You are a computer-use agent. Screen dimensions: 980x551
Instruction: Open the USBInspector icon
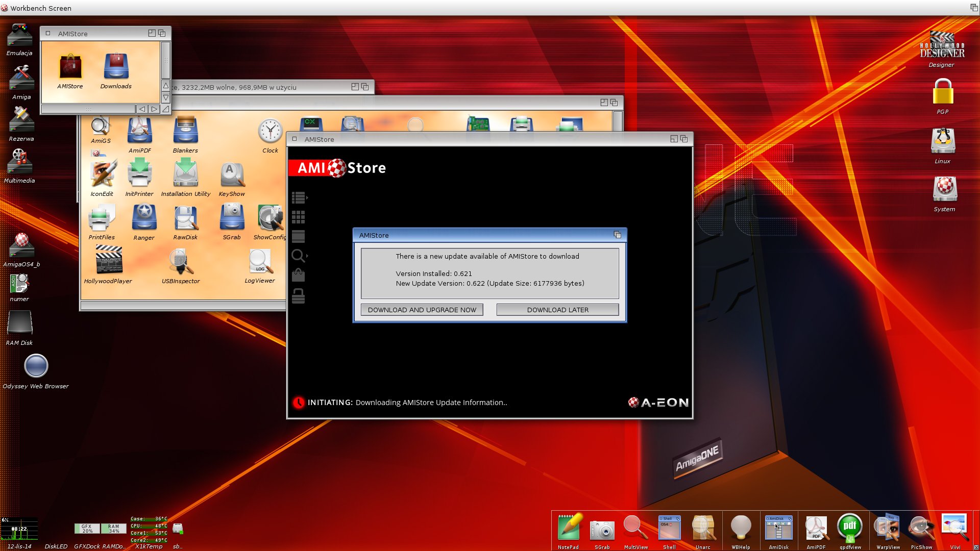pos(181,266)
